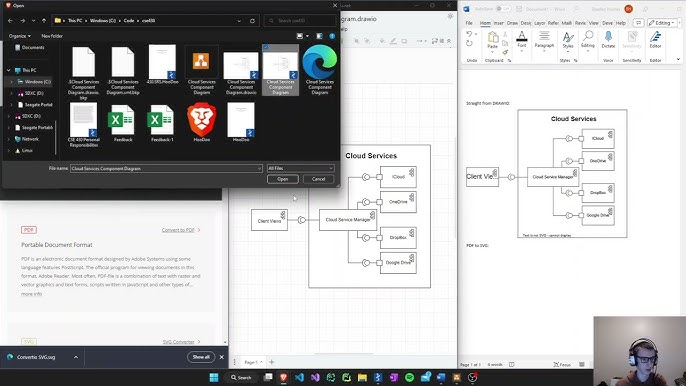The image size is (686, 386).
Task: Expand the Windows (C:) node
Action: click(x=11, y=82)
